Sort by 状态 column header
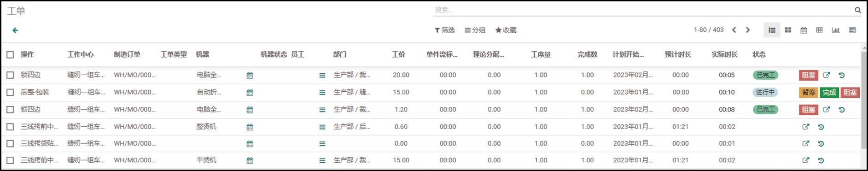This screenshot has height=171, width=868. [x=759, y=54]
